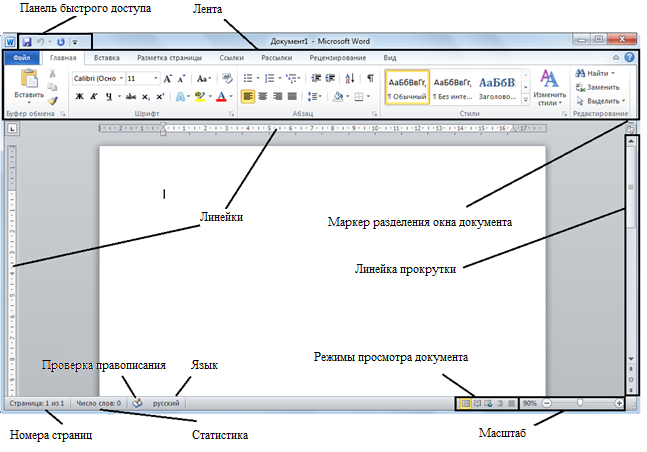This screenshot has height=452, width=647.
Task: Click the Изменить стили button
Action: point(549,88)
